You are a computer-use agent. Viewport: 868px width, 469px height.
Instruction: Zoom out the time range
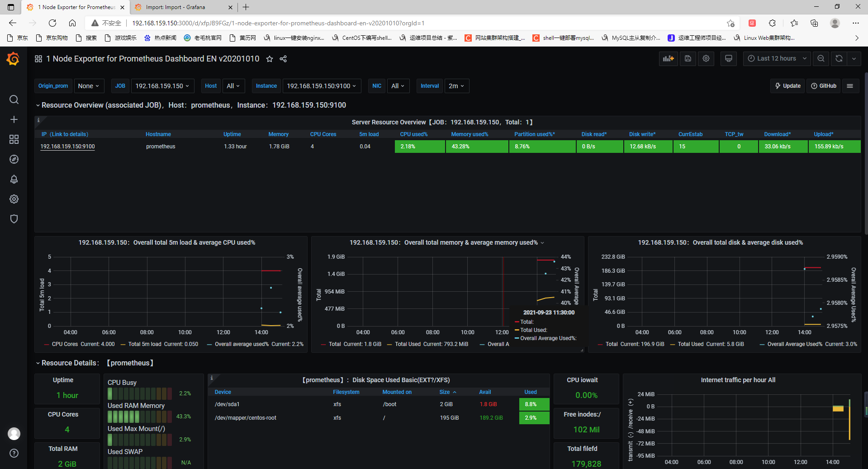[x=821, y=58]
